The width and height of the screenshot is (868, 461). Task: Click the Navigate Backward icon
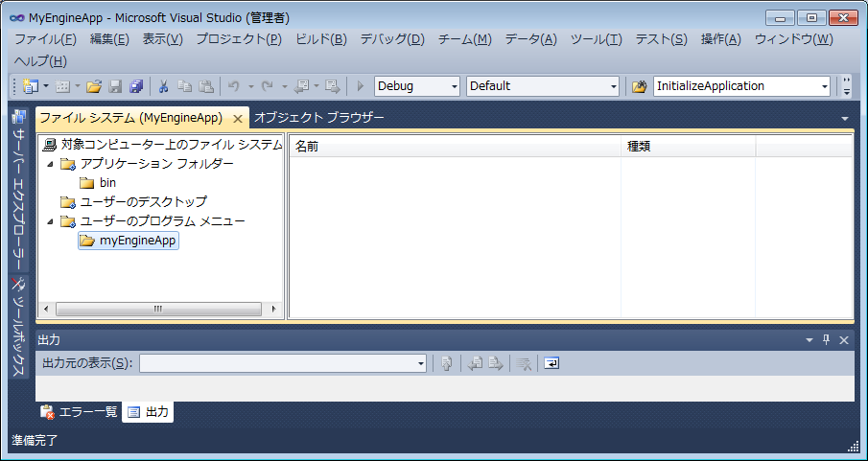tap(302, 86)
